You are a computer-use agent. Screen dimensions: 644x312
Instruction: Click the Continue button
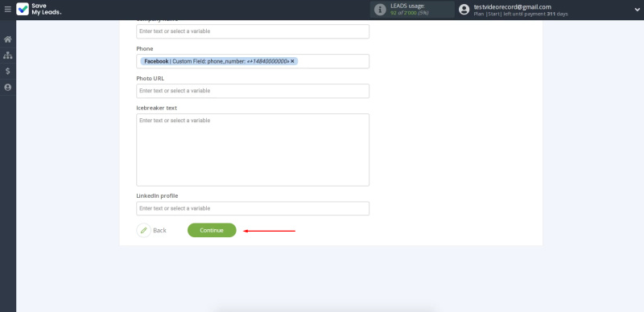(212, 230)
